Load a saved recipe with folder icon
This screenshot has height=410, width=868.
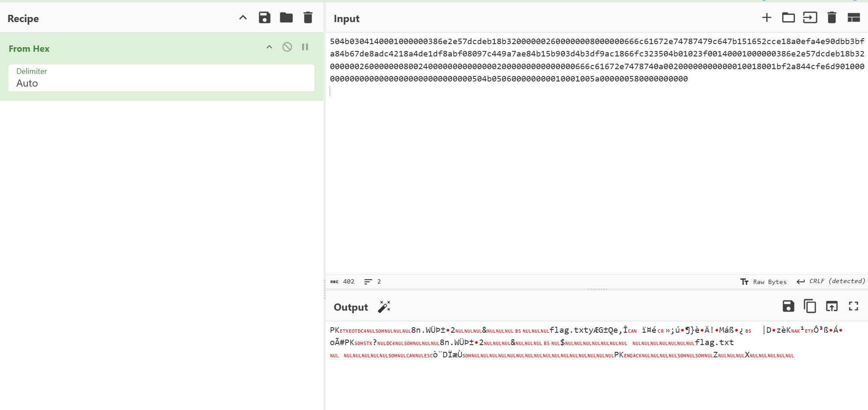coord(286,18)
